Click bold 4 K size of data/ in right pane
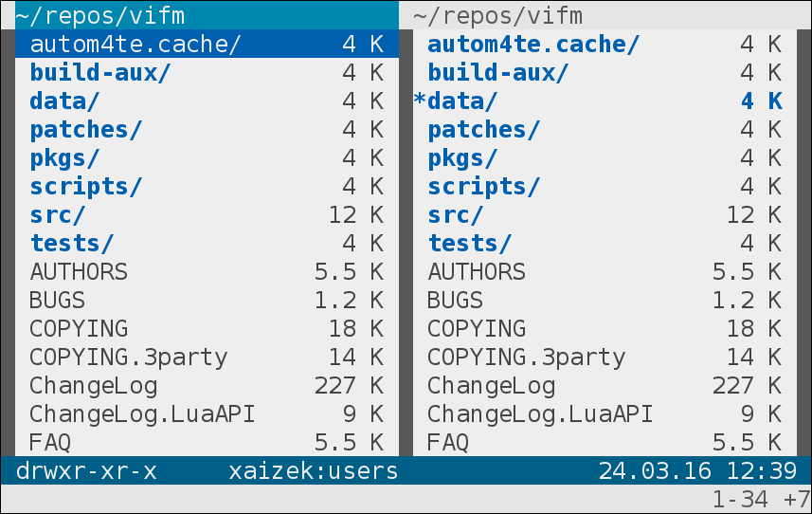The width and height of the screenshot is (812, 514). [761, 101]
